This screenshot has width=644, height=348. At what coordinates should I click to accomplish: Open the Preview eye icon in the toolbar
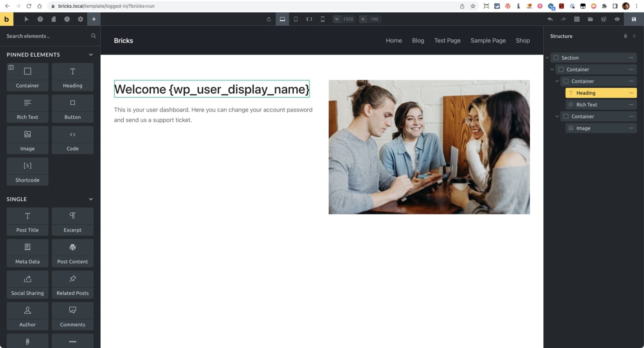tap(617, 19)
